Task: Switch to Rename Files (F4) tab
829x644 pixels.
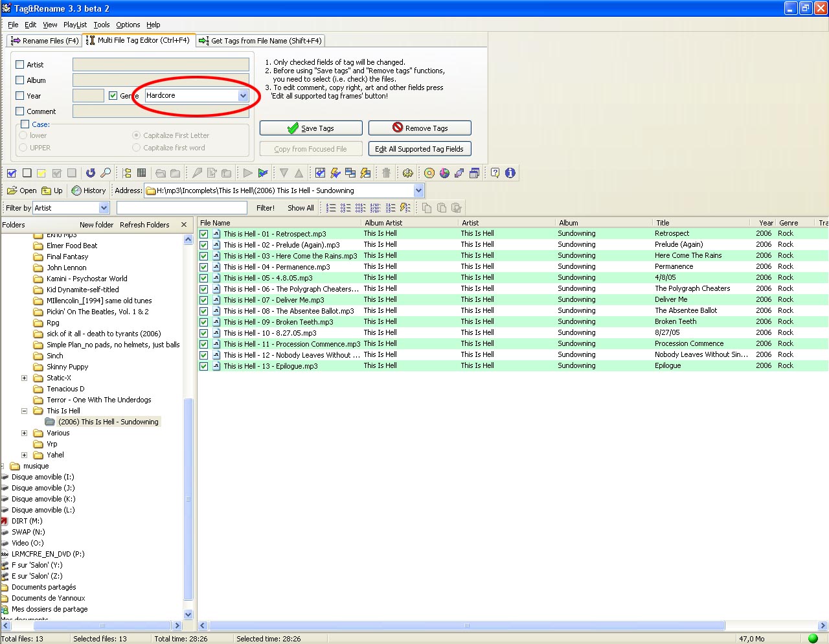Action: point(45,41)
